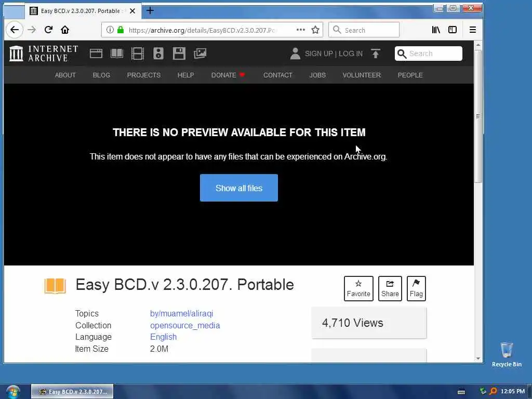The image size is (532, 399).
Task: Go back with the browser back arrow
Action: tap(14, 30)
